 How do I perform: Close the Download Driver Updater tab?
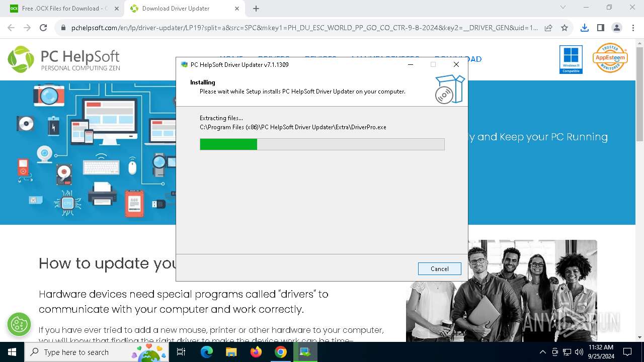tap(237, 9)
